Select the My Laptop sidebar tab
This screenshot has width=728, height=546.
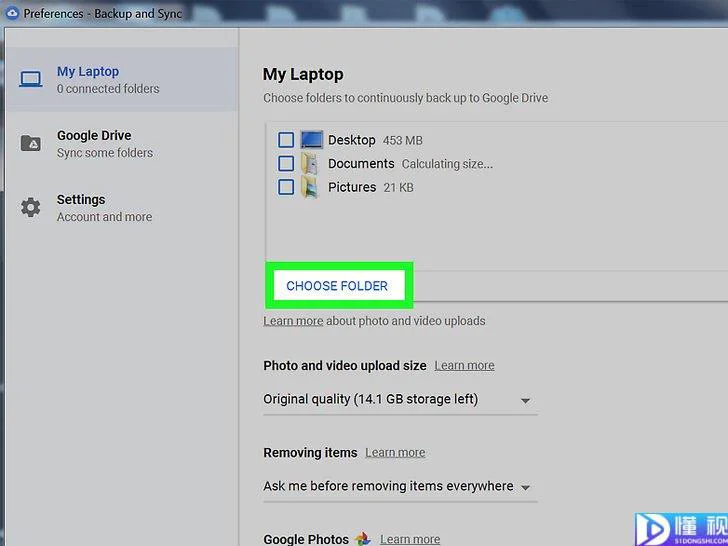(x=122, y=79)
